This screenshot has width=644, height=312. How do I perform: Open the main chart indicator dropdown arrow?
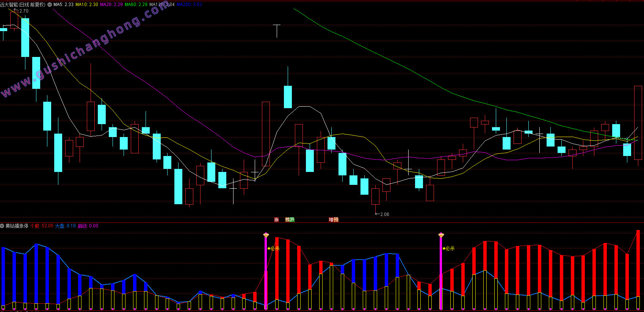[x=50, y=5]
